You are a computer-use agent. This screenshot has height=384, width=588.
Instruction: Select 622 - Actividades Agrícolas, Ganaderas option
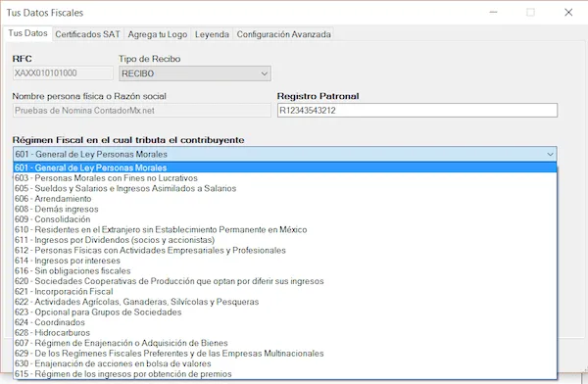[x=285, y=302]
